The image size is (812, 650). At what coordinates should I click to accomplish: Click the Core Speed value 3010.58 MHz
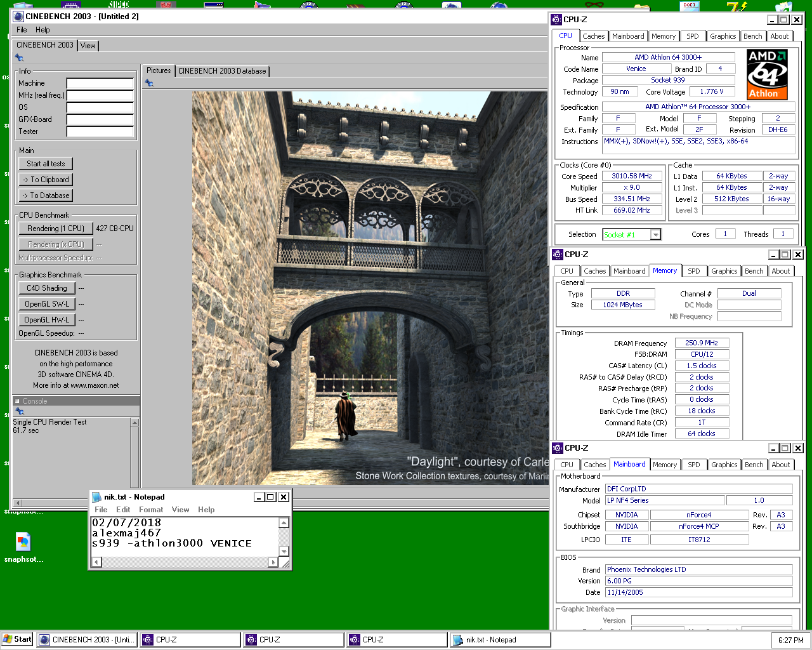pyautogui.click(x=632, y=176)
